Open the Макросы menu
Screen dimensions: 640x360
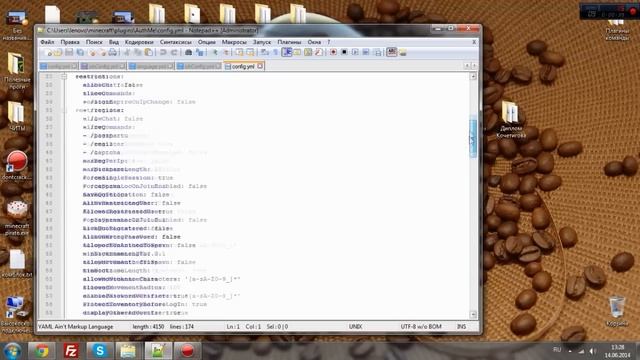[234, 42]
